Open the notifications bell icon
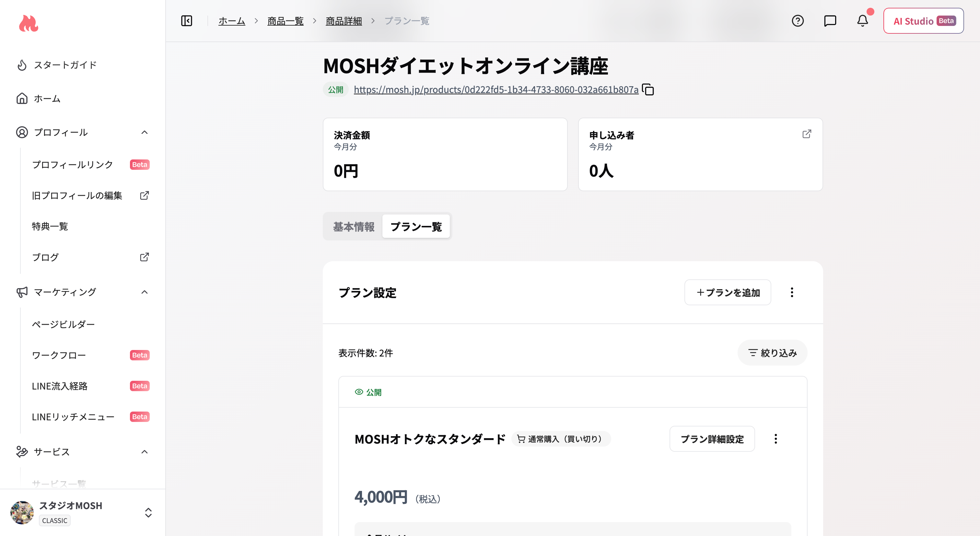 [862, 21]
